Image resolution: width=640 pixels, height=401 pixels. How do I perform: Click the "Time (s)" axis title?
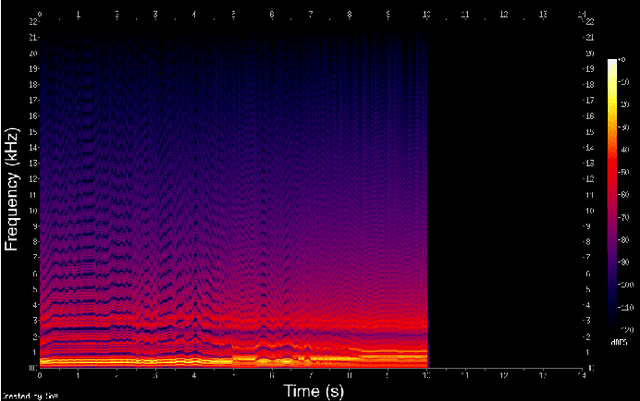(x=314, y=391)
